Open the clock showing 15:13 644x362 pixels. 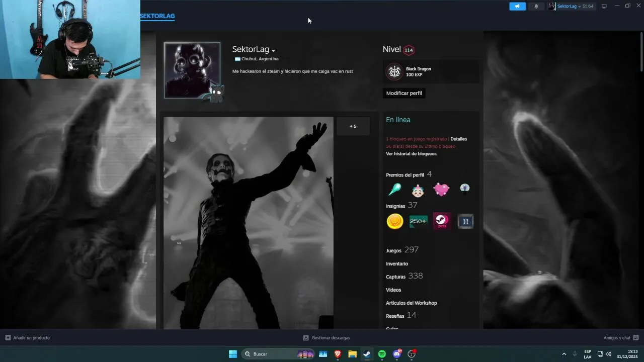click(628, 354)
